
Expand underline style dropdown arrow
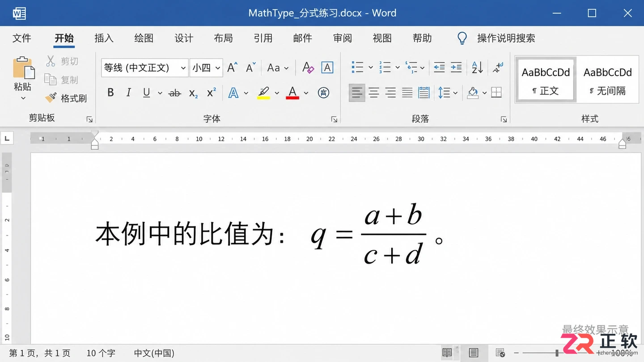pyautogui.click(x=160, y=93)
